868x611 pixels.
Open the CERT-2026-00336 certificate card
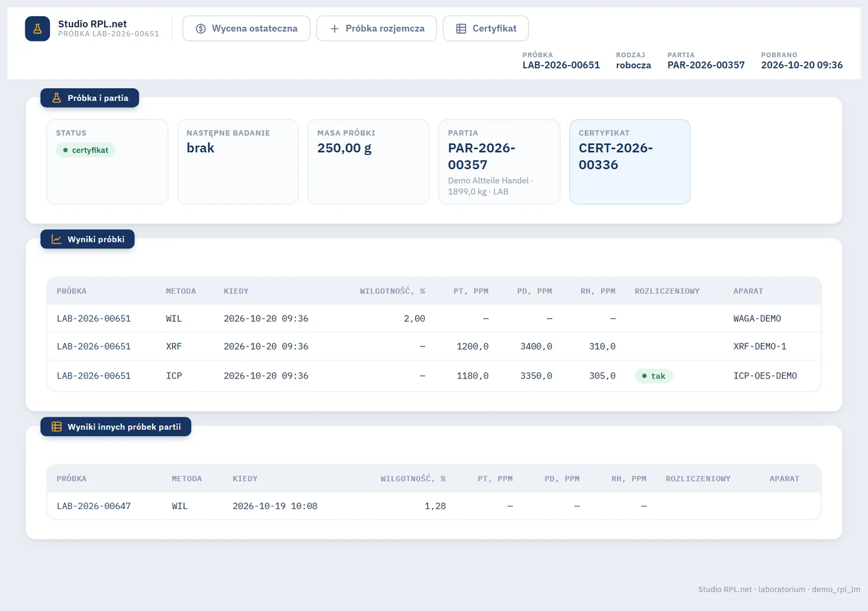[630, 162]
